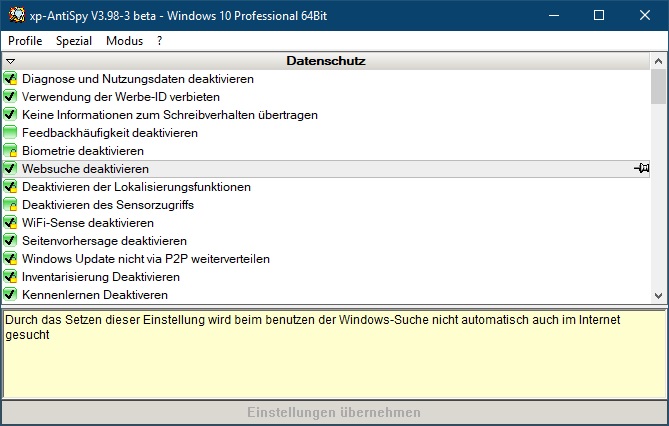Click the scrollbar down arrow
Screen dimensions: 669x426
[x=658, y=295]
